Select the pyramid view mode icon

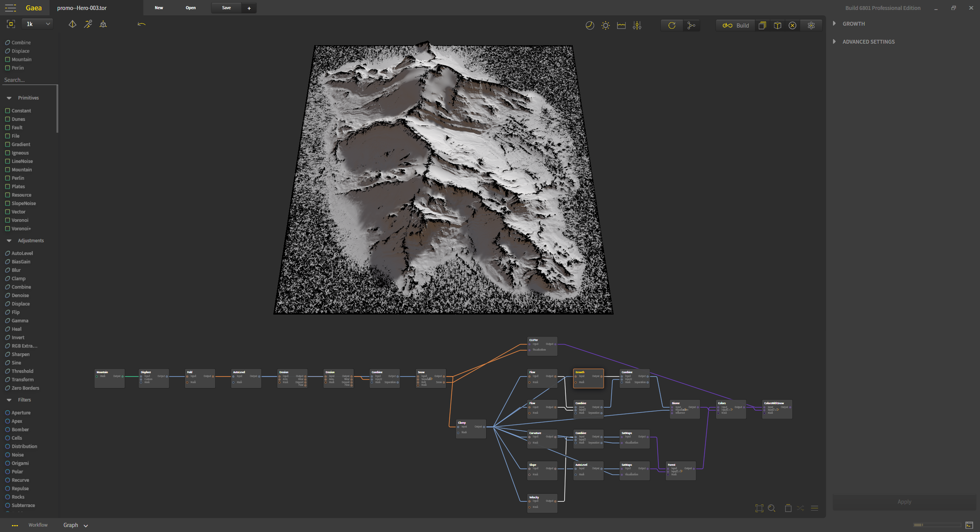click(72, 24)
